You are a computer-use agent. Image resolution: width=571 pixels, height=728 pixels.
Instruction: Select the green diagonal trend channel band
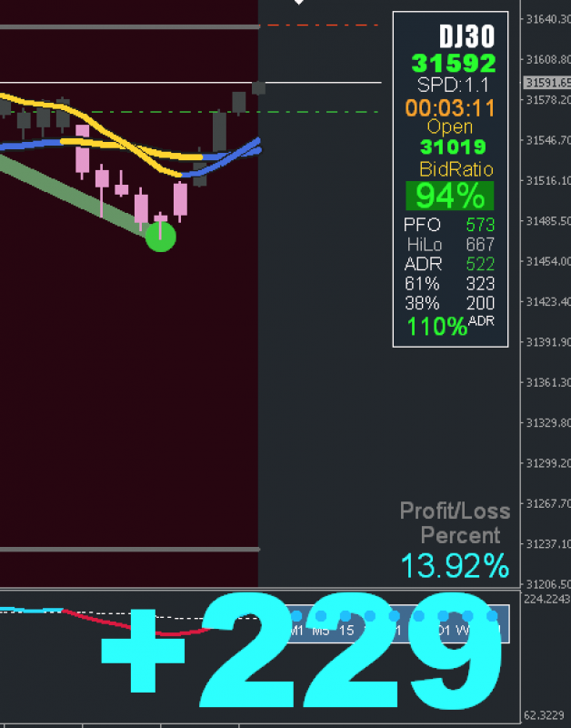[70, 195]
